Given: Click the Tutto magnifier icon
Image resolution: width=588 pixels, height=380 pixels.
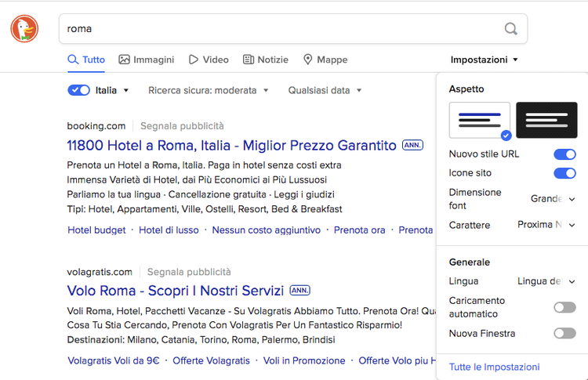Looking at the screenshot, I should click(x=73, y=60).
